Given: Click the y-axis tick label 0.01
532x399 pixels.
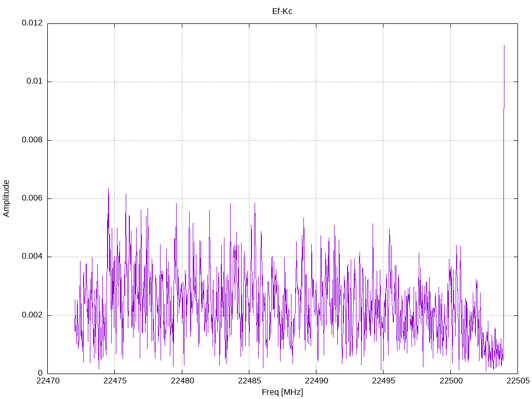Looking at the screenshot, I should (35, 82).
